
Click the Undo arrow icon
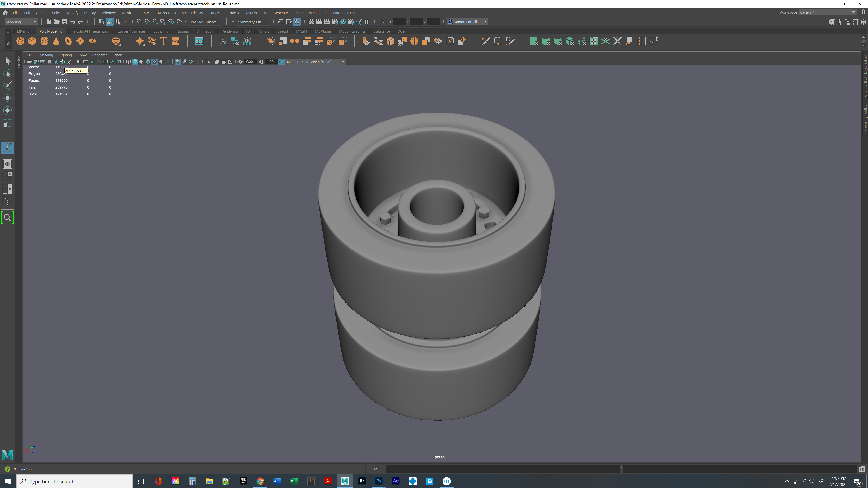point(72,22)
